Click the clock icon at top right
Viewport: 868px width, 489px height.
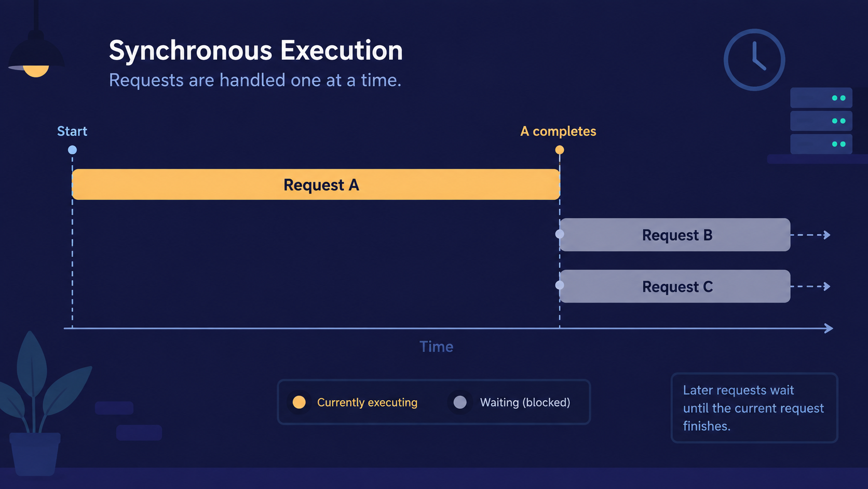click(x=754, y=60)
